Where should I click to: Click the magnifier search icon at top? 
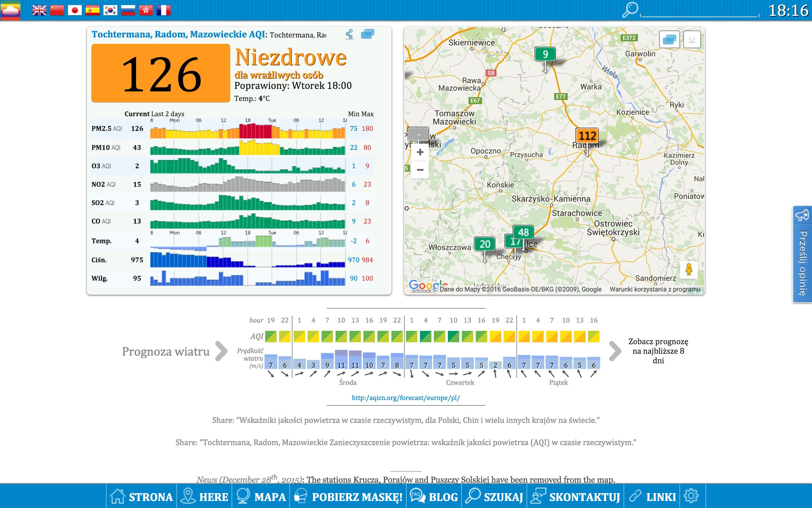pyautogui.click(x=630, y=10)
